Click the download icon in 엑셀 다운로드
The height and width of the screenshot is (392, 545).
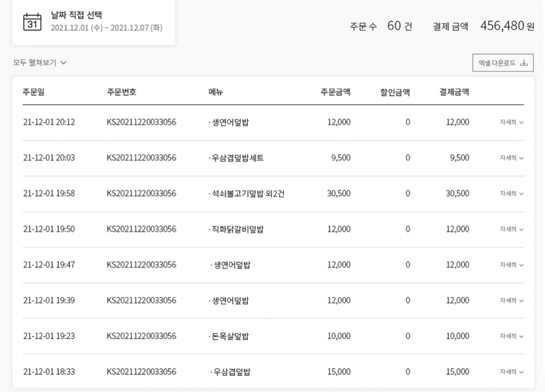pyautogui.click(x=524, y=63)
